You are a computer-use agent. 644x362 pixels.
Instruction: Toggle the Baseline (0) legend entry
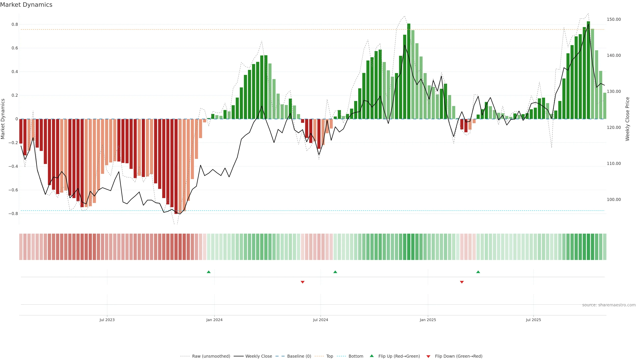[299, 356]
